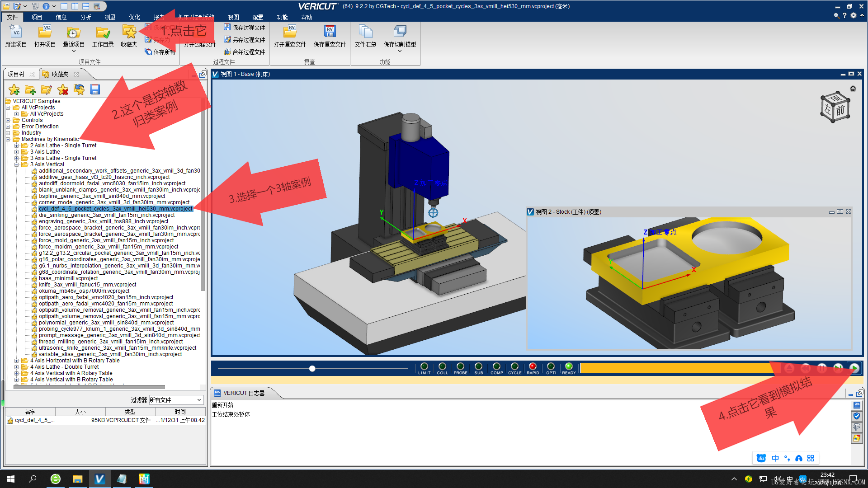Expand 4 Axis Lathe - Double Turret
This screenshot has height=488, width=868.
pyautogui.click(x=17, y=367)
